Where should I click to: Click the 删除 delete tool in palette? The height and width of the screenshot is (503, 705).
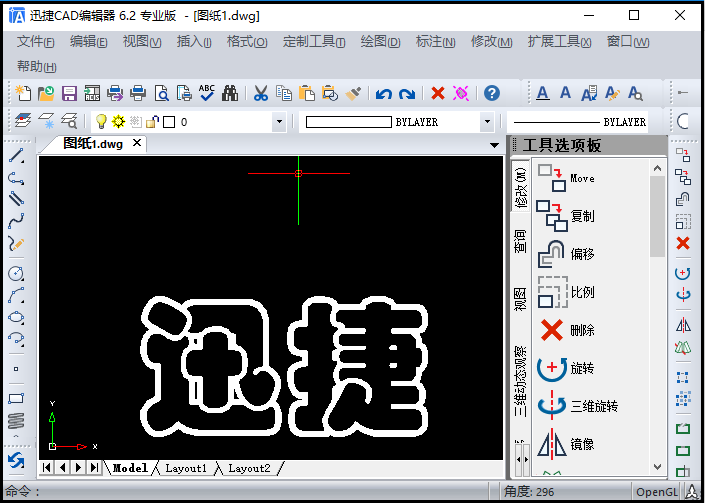(567, 330)
